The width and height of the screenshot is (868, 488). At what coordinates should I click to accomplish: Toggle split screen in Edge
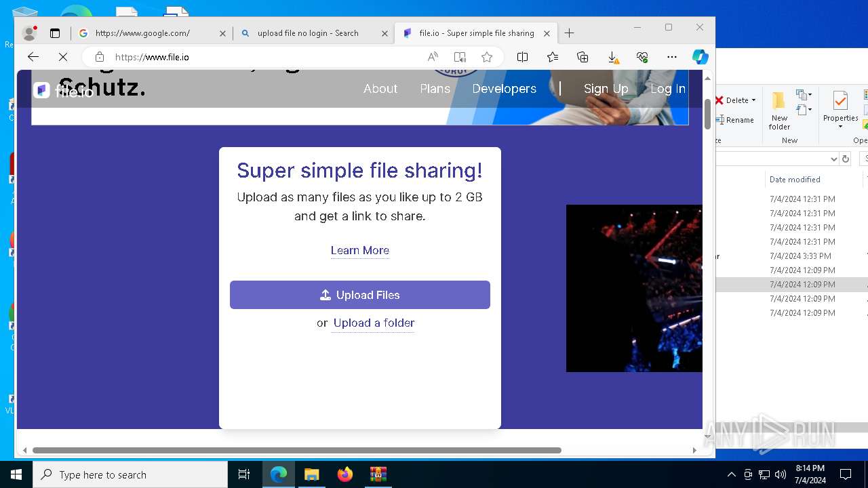522,57
